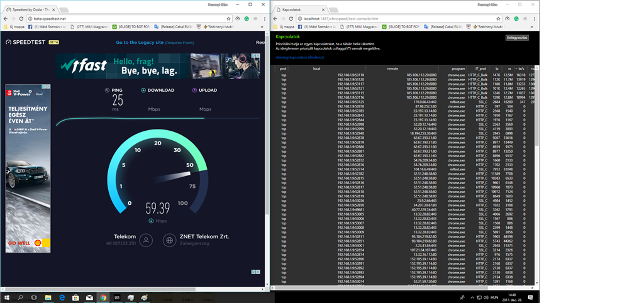This screenshot has height=303, width=644.
Task: Click the localhost:1487 address bar
Action: 398,19
